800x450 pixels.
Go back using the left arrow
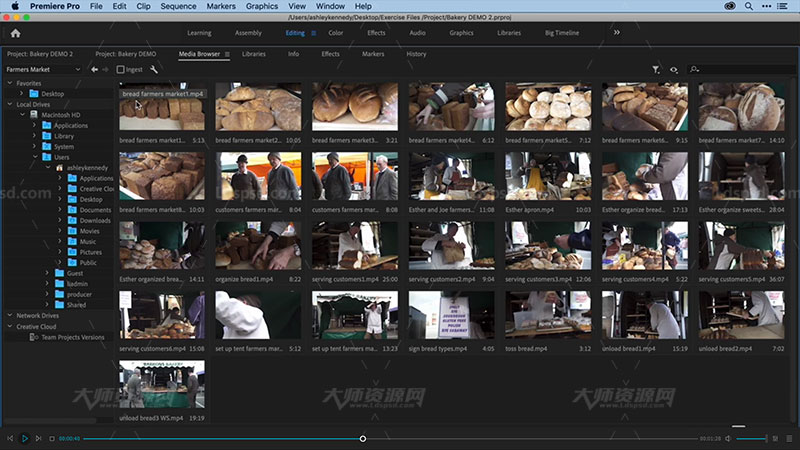94,69
